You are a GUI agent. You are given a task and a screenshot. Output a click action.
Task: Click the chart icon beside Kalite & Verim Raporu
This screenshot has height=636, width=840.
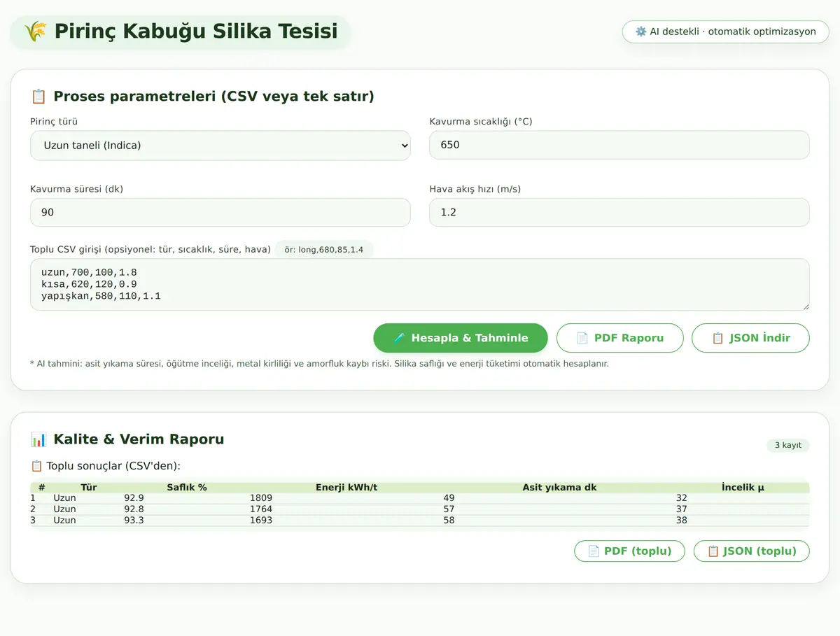[38, 439]
